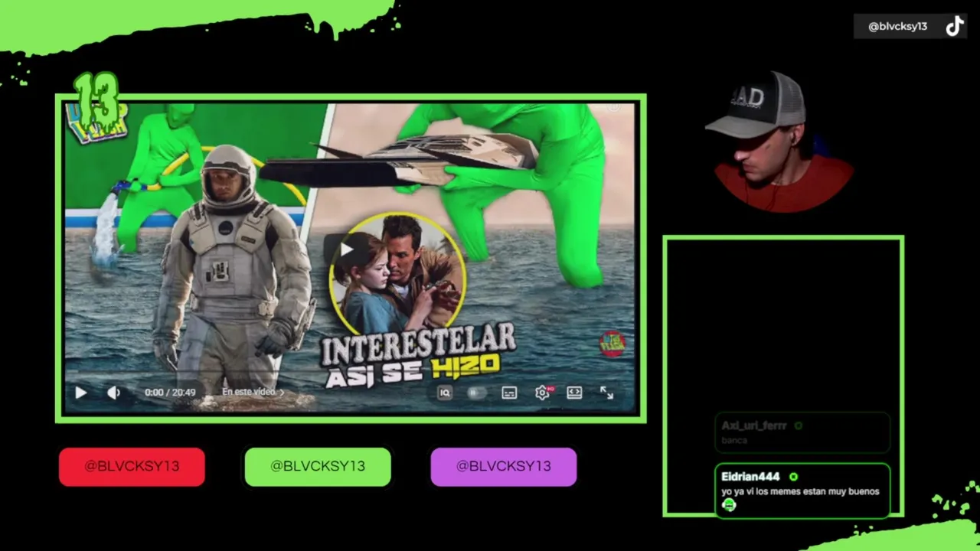Enter fullscreen mode in video player
This screenshot has width=980, height=551.
pos(606,393)
